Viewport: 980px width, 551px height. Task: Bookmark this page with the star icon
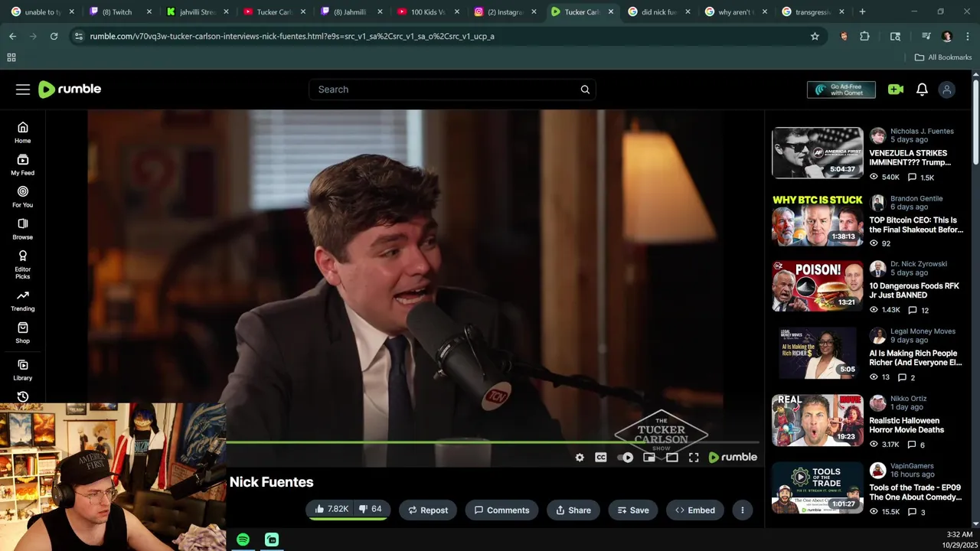click(815, 36)
